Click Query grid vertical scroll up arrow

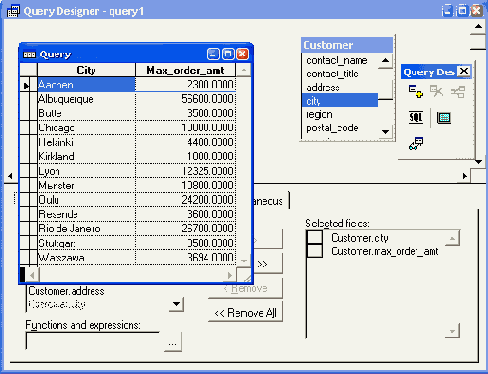click(x=244, y=70)
